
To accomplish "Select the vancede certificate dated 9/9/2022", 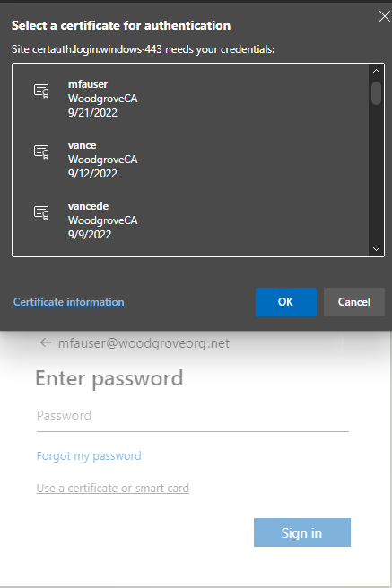I will (x=190, y=220).
